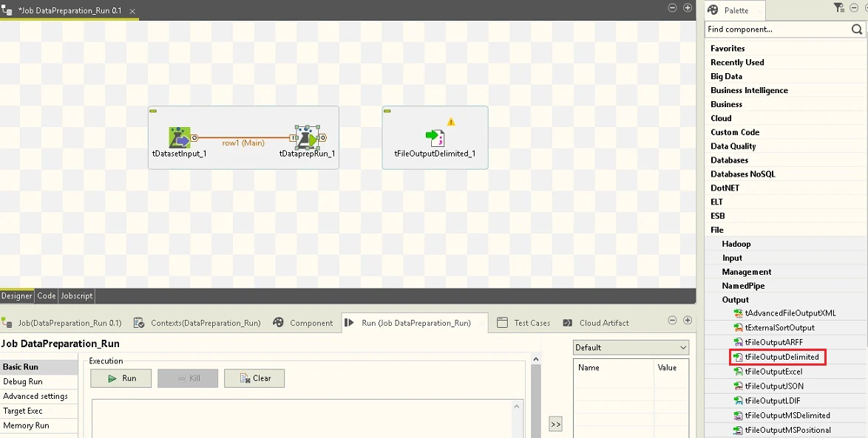868x438 pixels.
Task: Open the Component tab
Action: tap(303, 323)
